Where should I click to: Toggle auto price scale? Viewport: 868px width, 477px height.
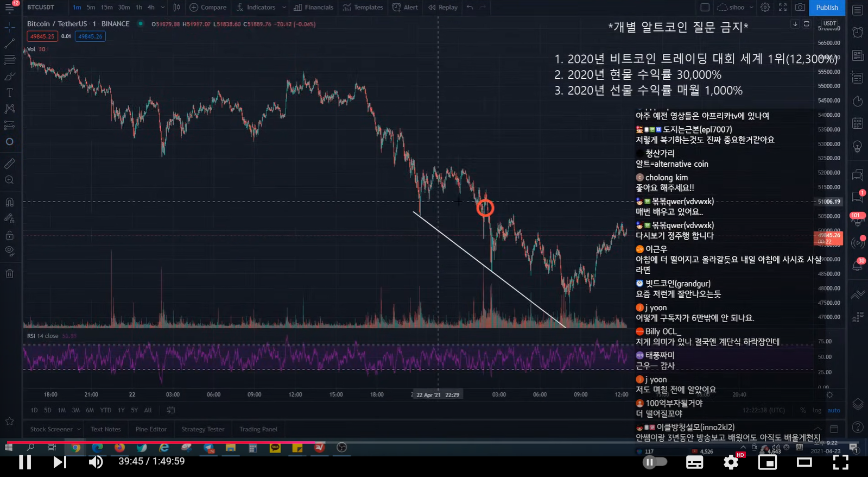tap(834, 410)
